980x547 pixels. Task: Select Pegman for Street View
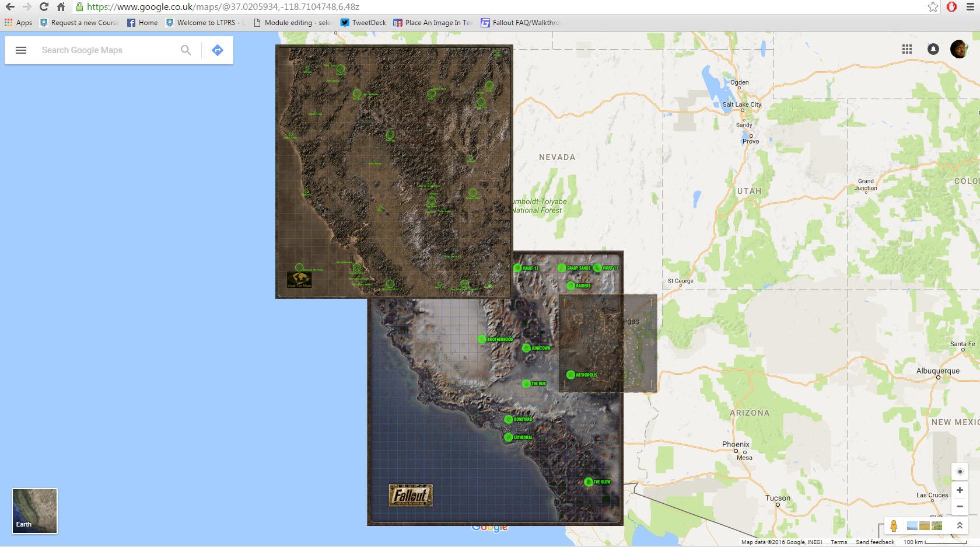(x=893, y=525)
